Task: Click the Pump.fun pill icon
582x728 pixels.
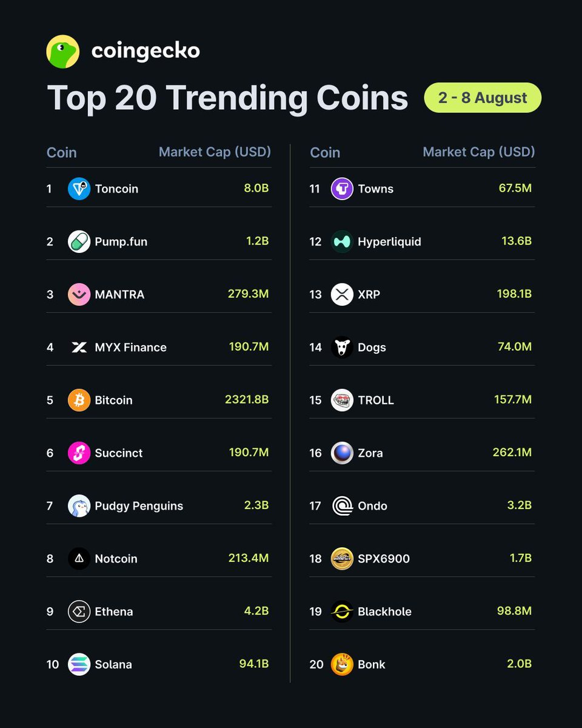Action: [79, 241]
